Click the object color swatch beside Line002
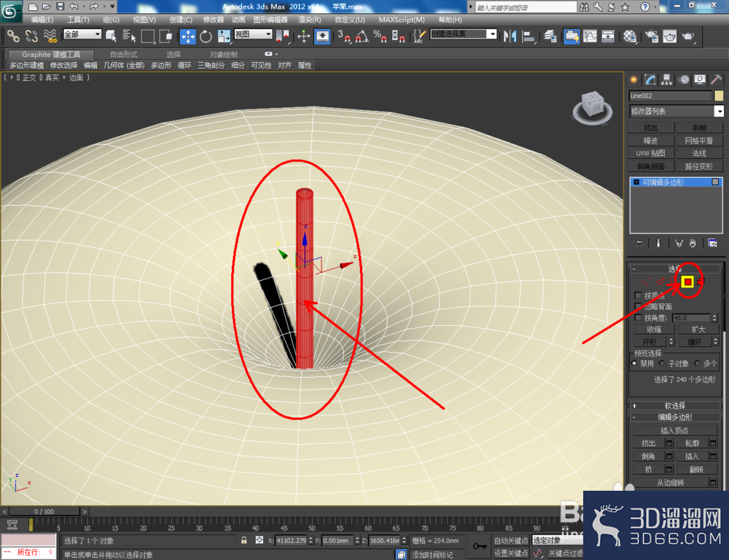This screenshot has height=560, width=729. pos(719,96)
